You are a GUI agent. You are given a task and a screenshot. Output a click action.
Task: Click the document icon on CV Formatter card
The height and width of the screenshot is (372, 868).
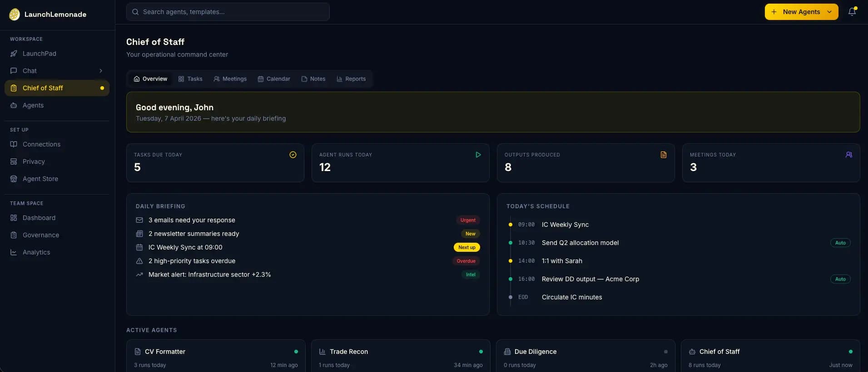[x=138, y=352]
